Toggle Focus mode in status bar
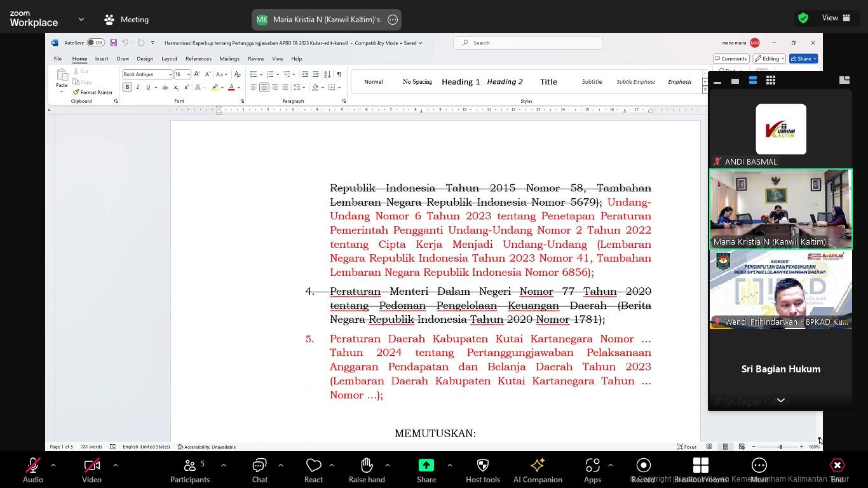The image size is (868, 488). (x=687, y=447)
